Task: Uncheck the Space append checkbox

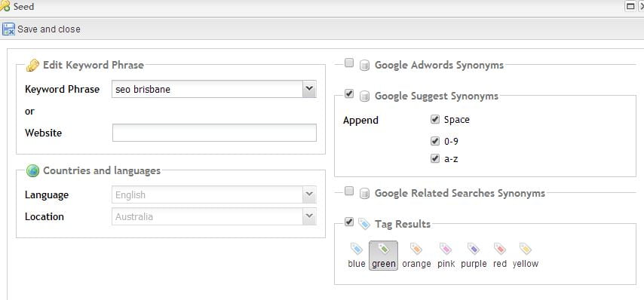Action: pos(435,119)
